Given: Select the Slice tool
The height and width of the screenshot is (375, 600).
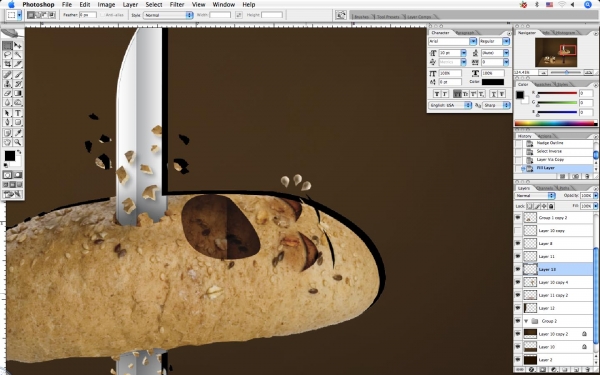Looking at the screenshot, I should point(18,64).
